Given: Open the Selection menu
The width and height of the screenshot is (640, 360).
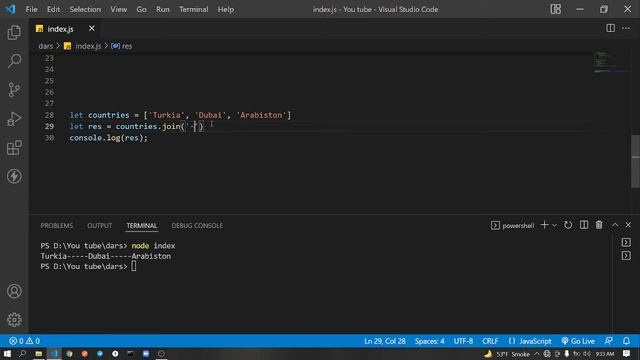Looking at the screenshot, I should [x=85, y=9].
